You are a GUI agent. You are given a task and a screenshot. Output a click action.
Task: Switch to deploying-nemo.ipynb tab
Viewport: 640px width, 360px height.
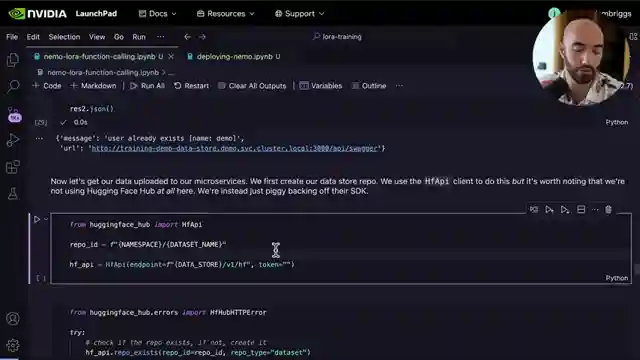234,56
